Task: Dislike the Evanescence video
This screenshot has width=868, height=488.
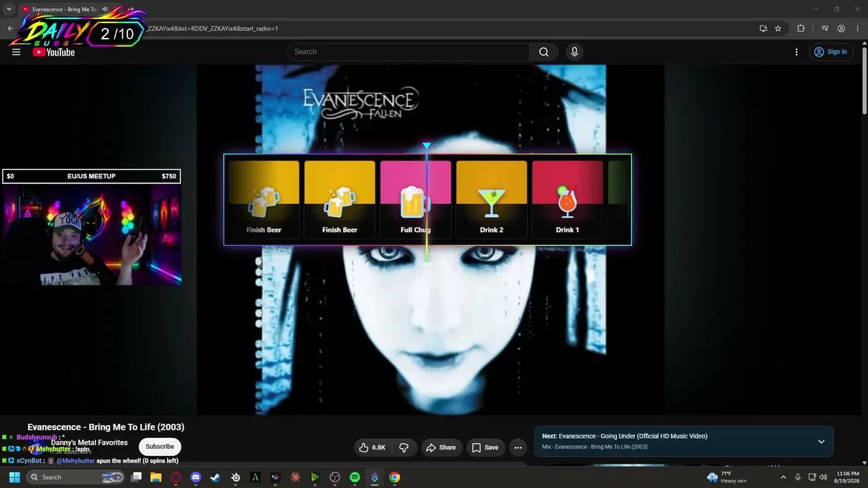Action: tap(404, 447)
